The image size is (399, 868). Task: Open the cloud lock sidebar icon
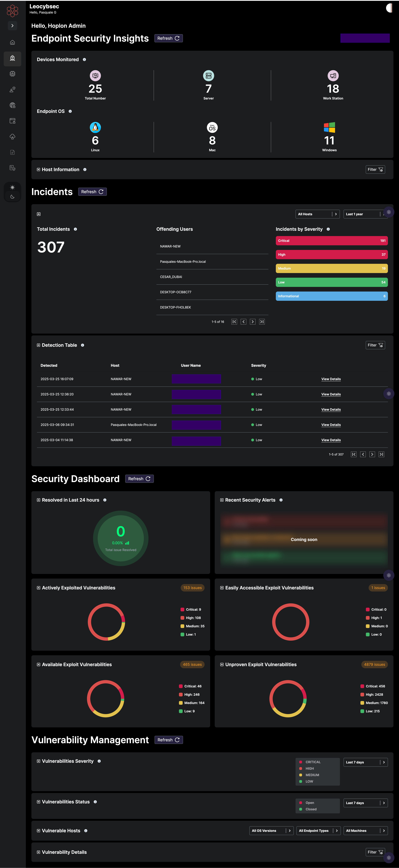tap(12, 136)
